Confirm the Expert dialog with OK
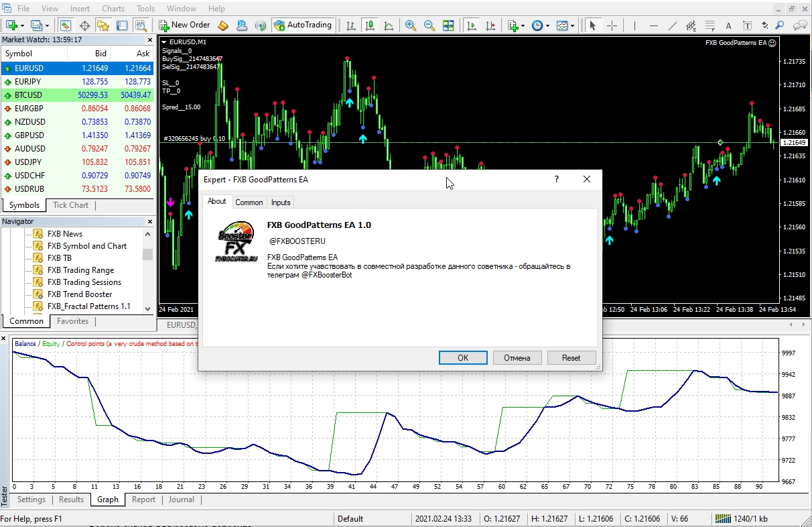Image resolution: width=812 pixels, height=527 pixels. 463,358
